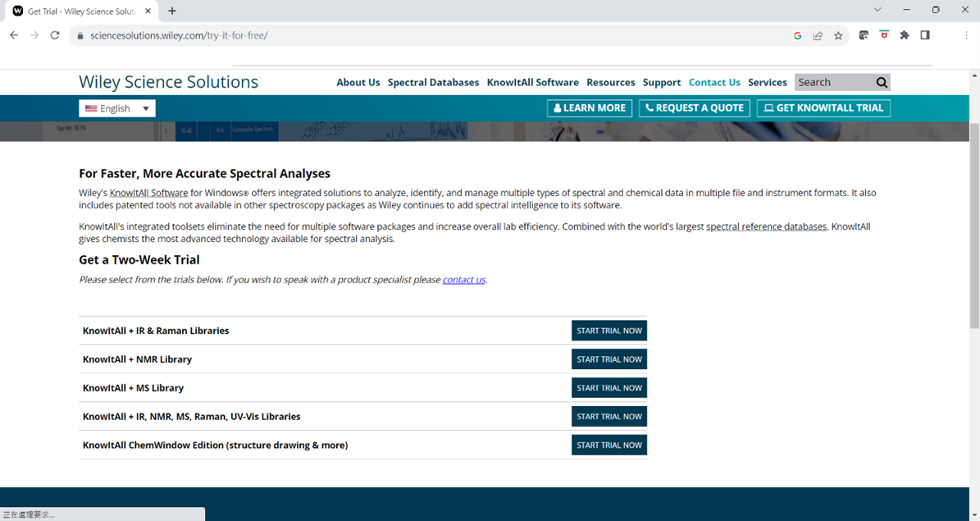This screenshot has width=980, height=521.
Task: Click the scrollbar up arrow
Action: (x=974, y=75)
